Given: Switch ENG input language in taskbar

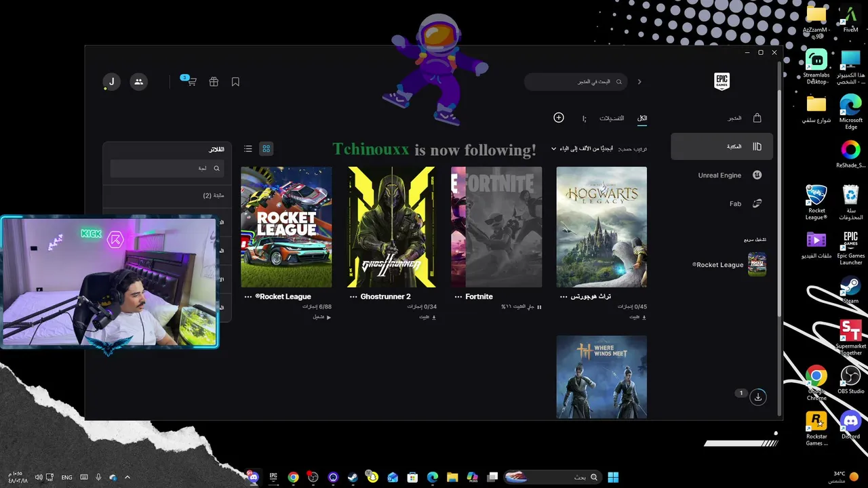Looking at the screenshot, I should point(66,477).
